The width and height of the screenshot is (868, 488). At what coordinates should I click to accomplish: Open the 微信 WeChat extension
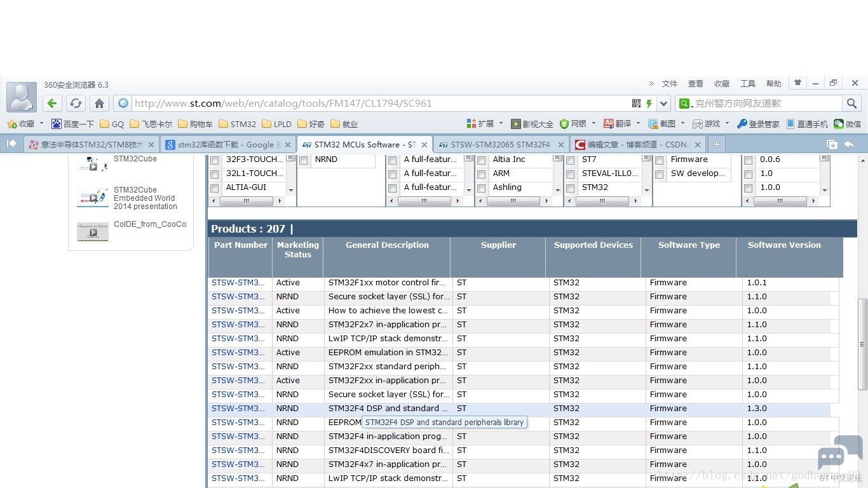pos(848,124)
